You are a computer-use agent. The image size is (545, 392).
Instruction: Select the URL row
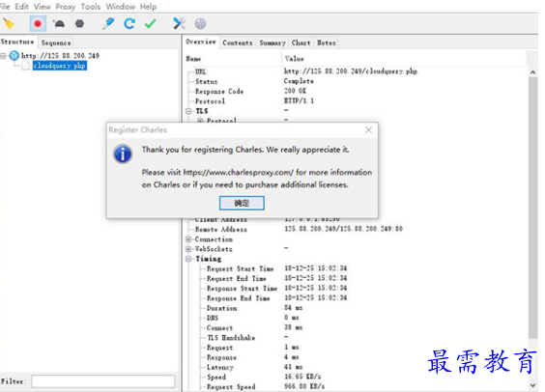click(x=356, y=71)
